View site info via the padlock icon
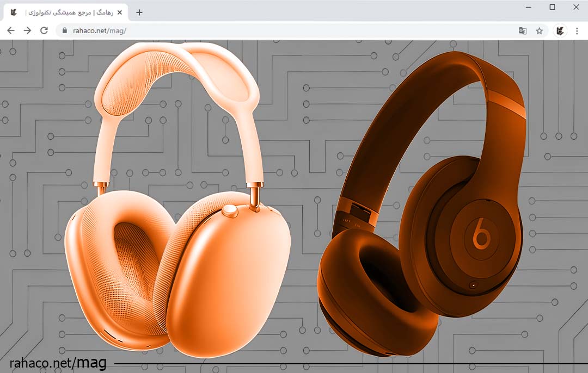 pyautogui.click(x=65, y=31)
